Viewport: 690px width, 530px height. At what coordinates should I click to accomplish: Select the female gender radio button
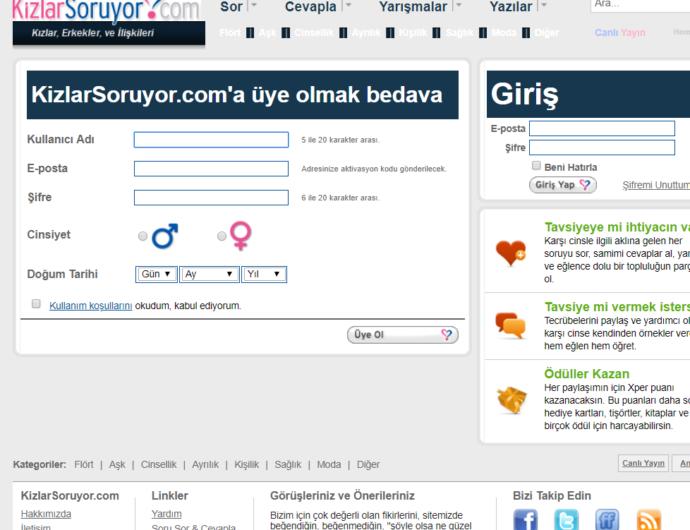tap(222, 236)
